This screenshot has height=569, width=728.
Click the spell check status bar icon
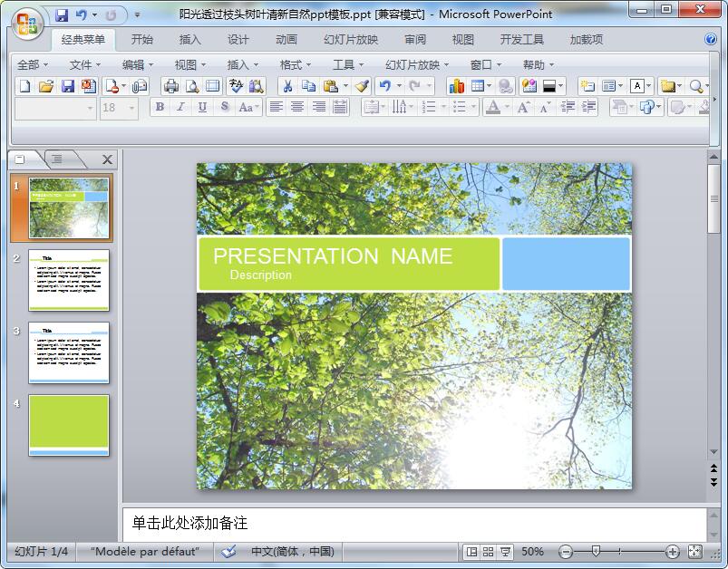228,552
